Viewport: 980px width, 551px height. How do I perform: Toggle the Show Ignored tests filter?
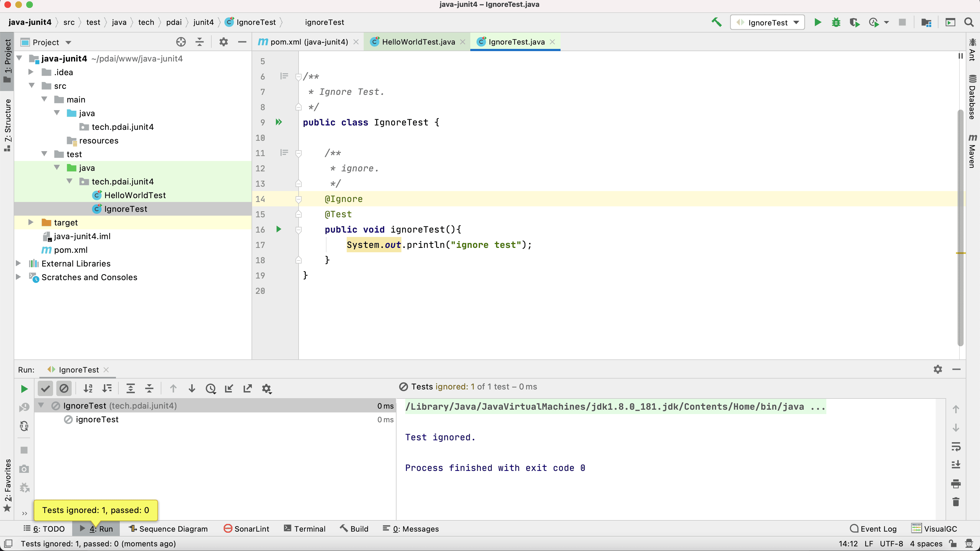[64, 389]
